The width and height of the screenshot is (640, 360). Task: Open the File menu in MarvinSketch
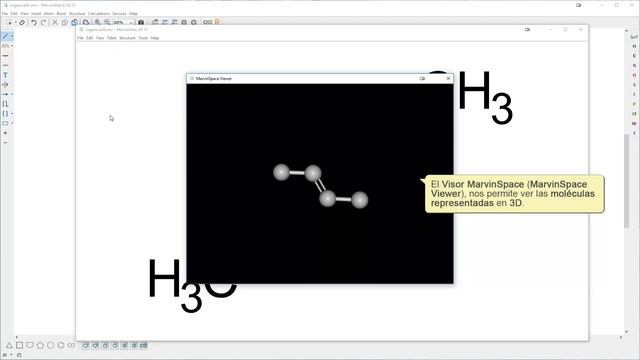[4, 13]
